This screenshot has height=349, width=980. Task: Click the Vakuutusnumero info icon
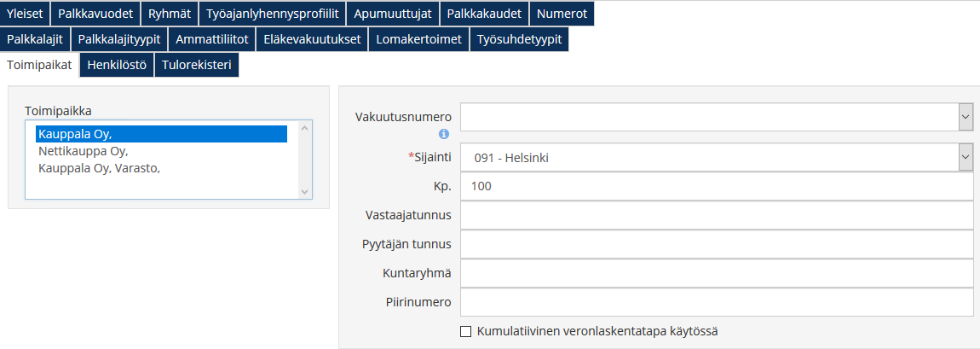[x=444, y=134]
